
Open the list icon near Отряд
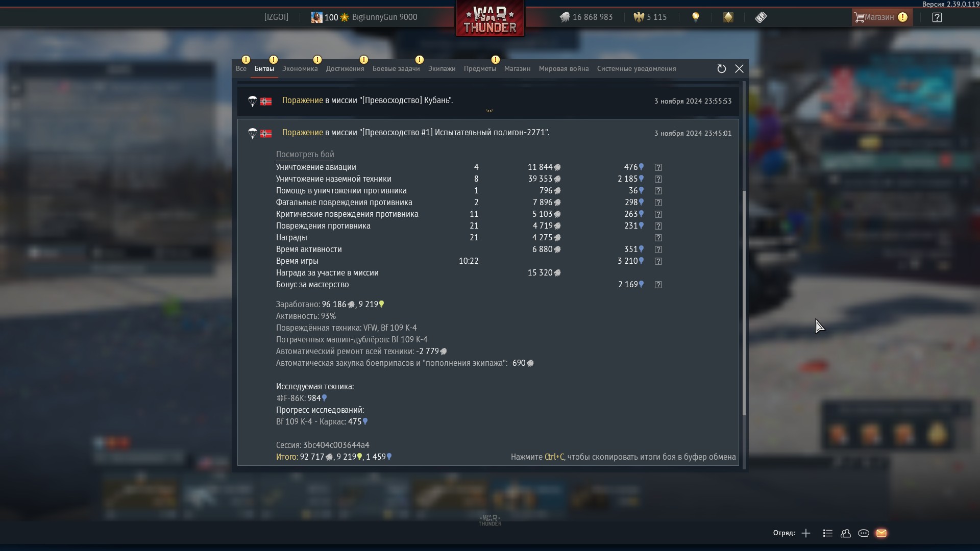(828, 533)
